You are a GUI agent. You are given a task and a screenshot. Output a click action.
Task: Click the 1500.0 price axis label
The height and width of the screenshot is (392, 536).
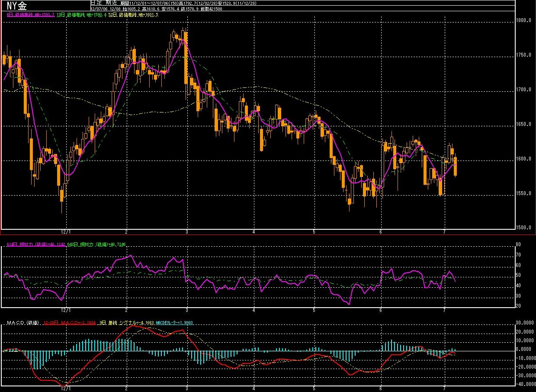click(x=524, y=228)
